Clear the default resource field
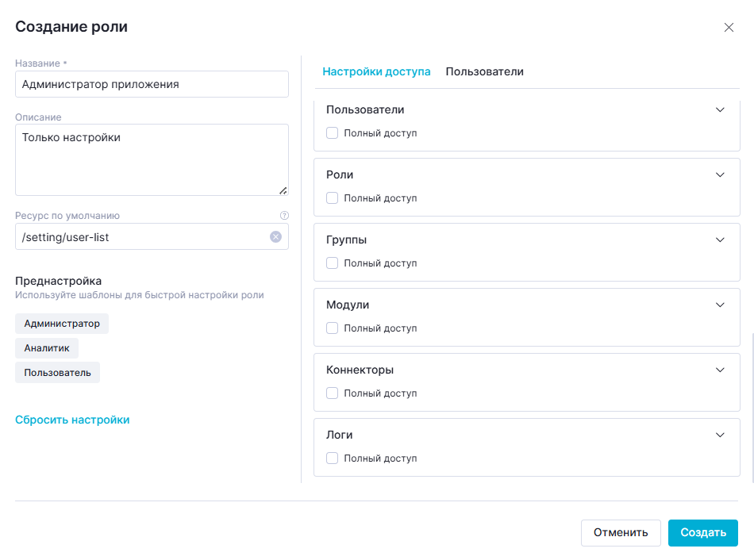Image resolution: width=754 pixels, height=560 pixels. [x=275, y=236]
